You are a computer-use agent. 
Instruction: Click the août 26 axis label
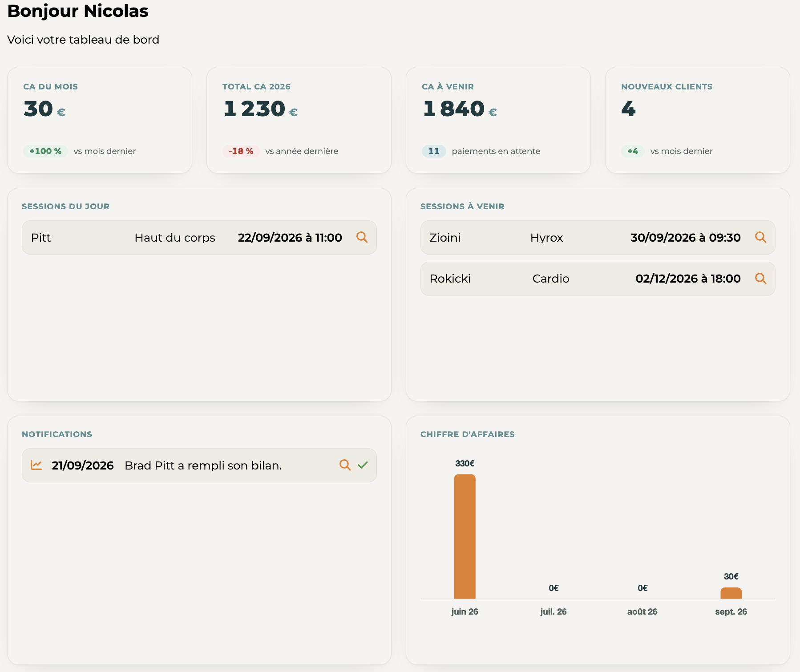click(x=642, y=611)
